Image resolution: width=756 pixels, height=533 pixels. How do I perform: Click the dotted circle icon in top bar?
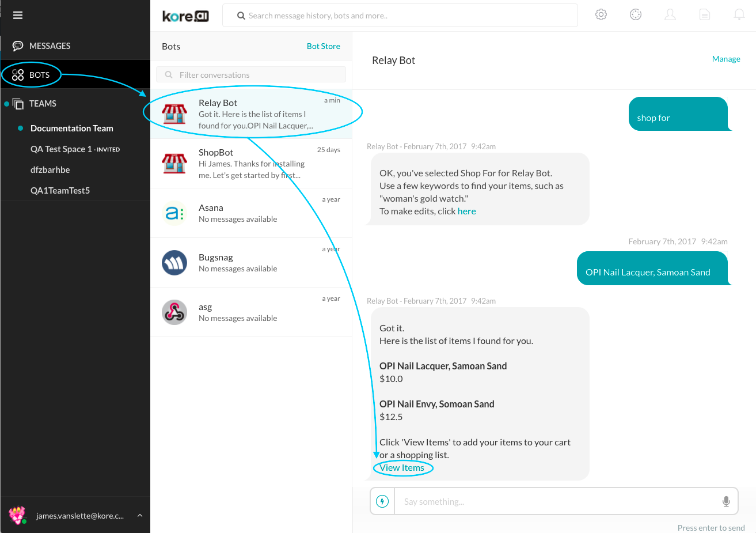[x=636, y=15]
